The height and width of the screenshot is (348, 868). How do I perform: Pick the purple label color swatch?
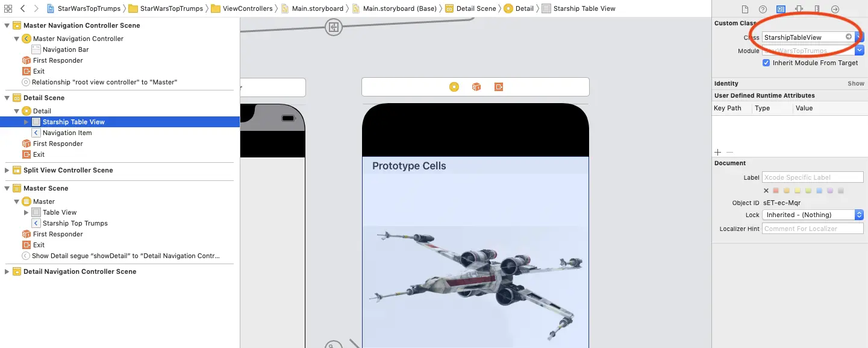(830, 191)
